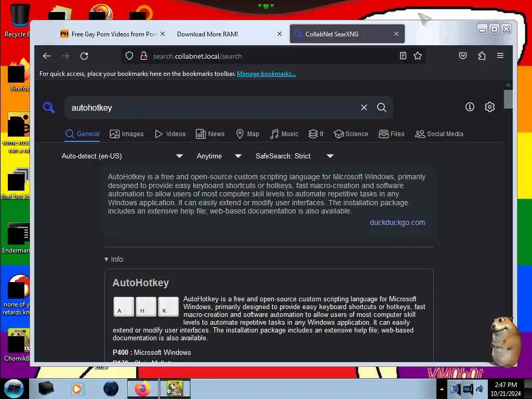Click the search.collabnet.local address bar
The height and width of the screenshot is (399, 532).
pos(273,56)
